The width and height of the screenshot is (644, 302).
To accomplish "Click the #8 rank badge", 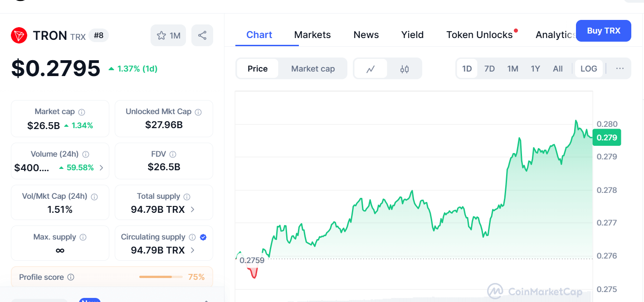I will (x=98, y=35).
